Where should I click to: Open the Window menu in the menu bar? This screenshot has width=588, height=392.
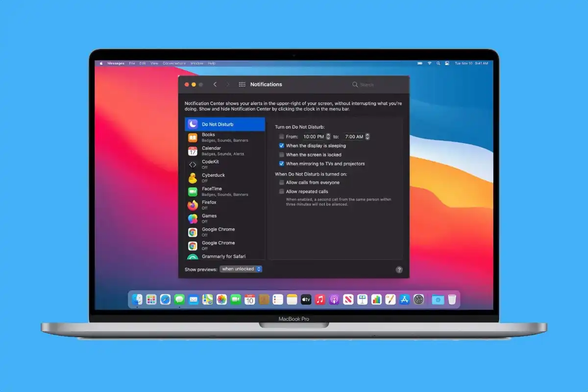point(197,63)
